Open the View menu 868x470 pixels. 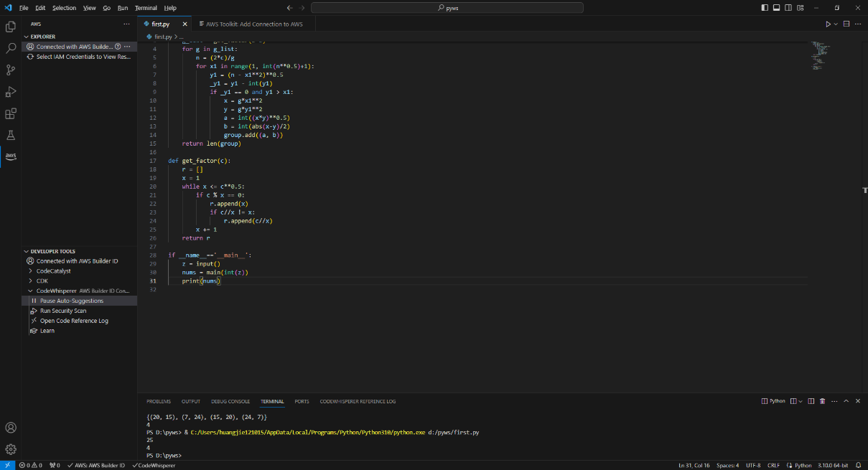coord(89,8)
